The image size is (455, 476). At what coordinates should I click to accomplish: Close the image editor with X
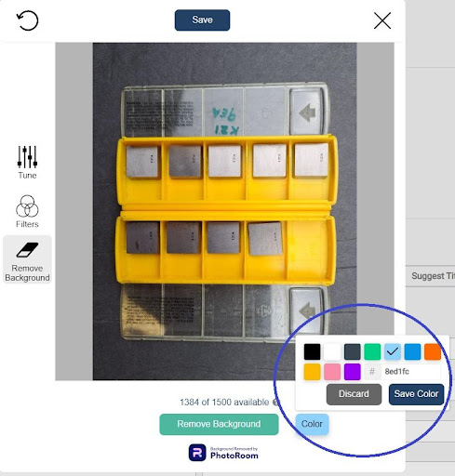click(x=382, y=20)
